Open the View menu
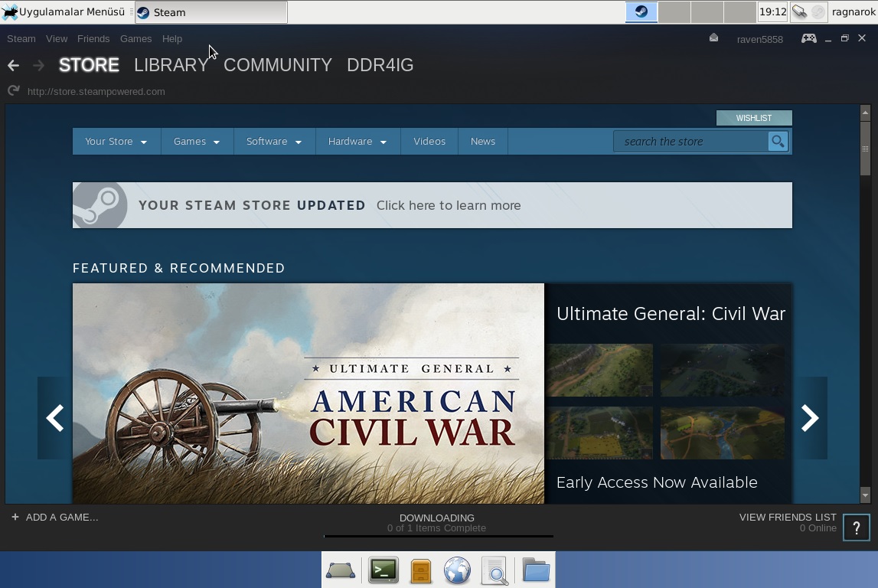 point(57,38)
